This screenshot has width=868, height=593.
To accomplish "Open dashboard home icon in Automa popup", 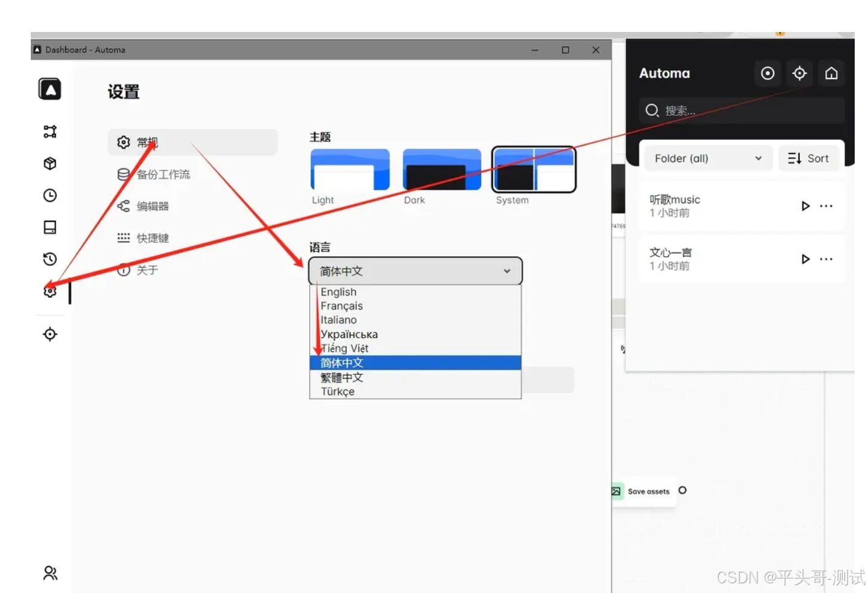I will point(832,74).
